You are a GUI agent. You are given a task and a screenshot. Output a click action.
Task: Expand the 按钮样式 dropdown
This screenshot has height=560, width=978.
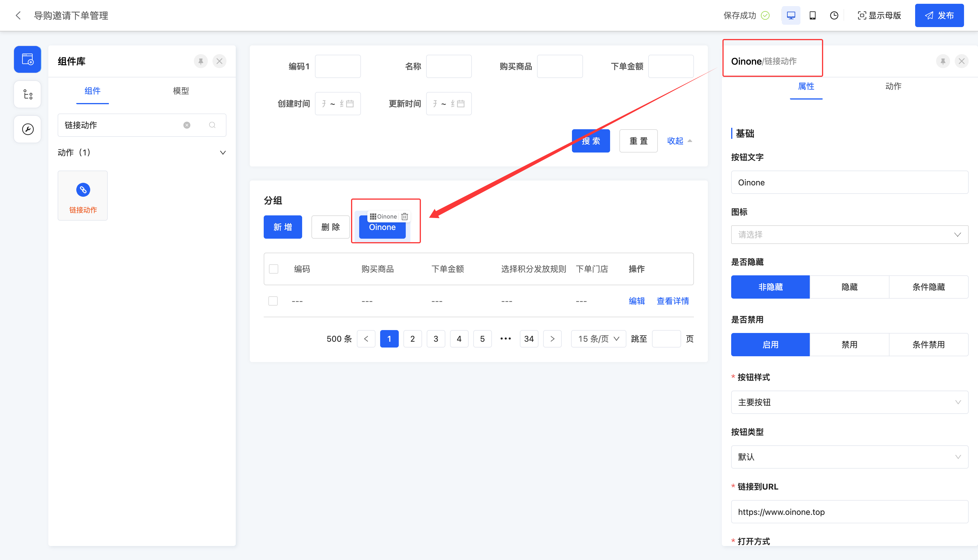(x=849, y=402)
